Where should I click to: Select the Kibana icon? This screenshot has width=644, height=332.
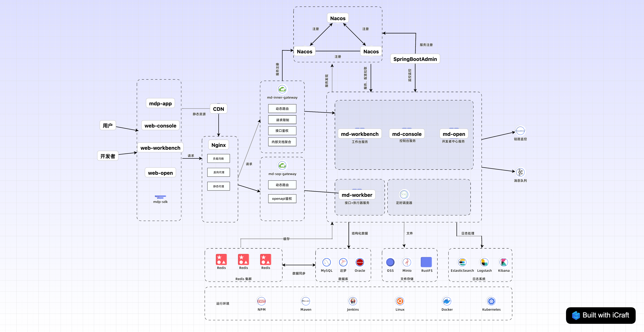[503, 262]
